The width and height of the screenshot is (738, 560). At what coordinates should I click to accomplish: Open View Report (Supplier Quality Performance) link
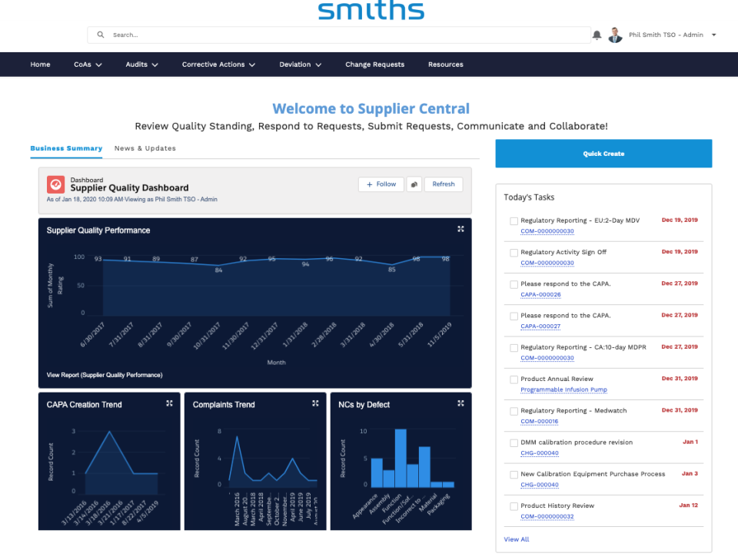point(105,375)
